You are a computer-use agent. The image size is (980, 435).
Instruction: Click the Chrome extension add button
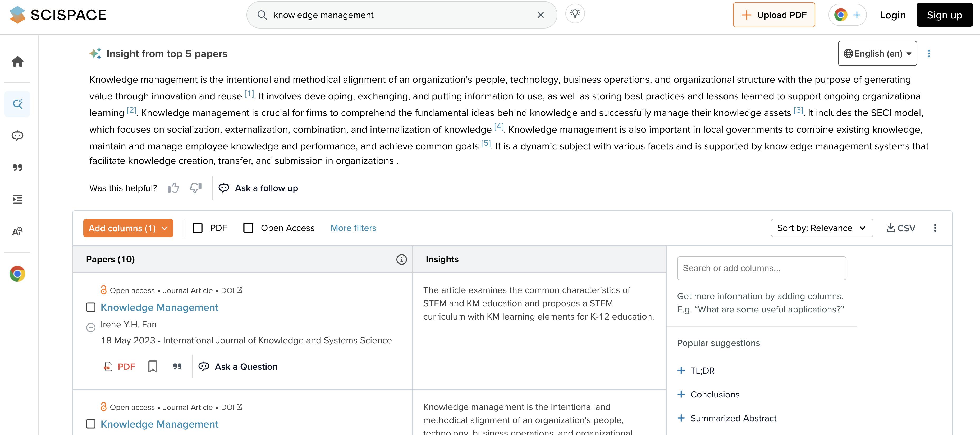(x=847, y=15)
